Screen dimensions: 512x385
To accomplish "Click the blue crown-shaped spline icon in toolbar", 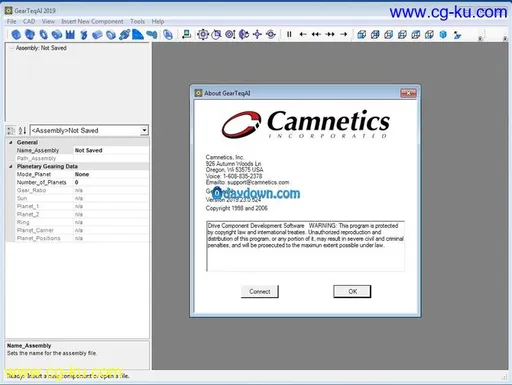I will [70, 34].
